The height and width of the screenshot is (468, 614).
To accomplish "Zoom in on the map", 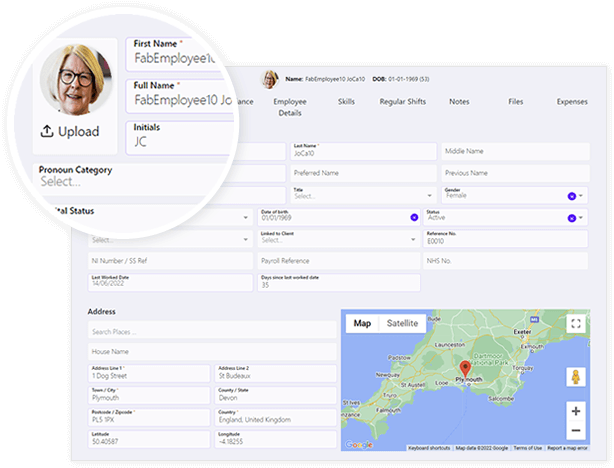I will tap(576, 411).
